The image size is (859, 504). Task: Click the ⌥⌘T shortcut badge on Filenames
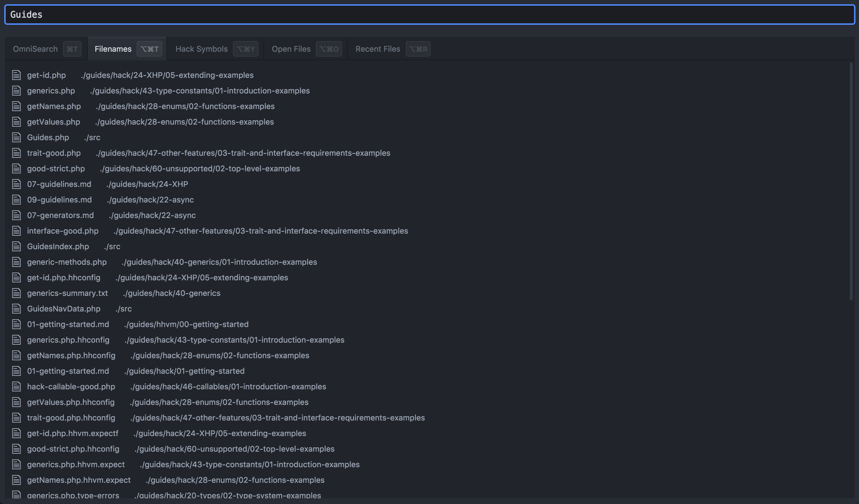(149, 49)
